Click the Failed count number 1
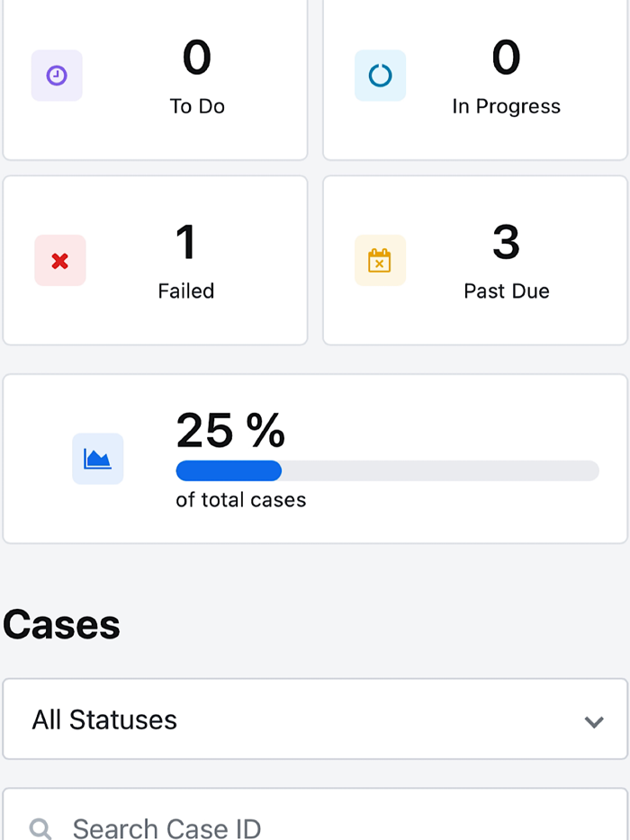This screenshot has width=630, height=840. [185, 243]
